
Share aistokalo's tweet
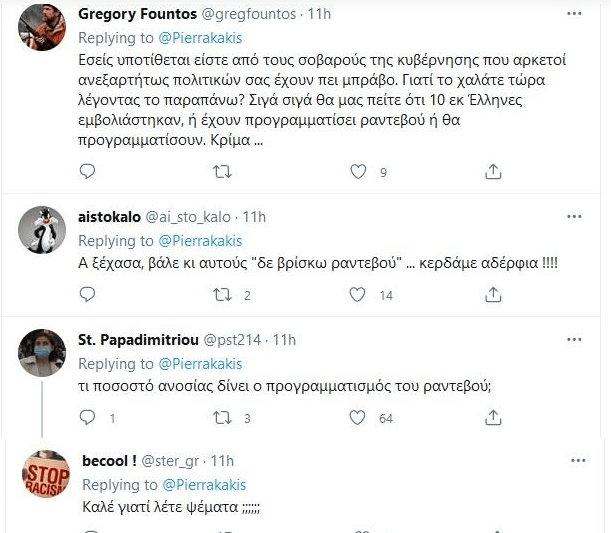pos(493,295)
